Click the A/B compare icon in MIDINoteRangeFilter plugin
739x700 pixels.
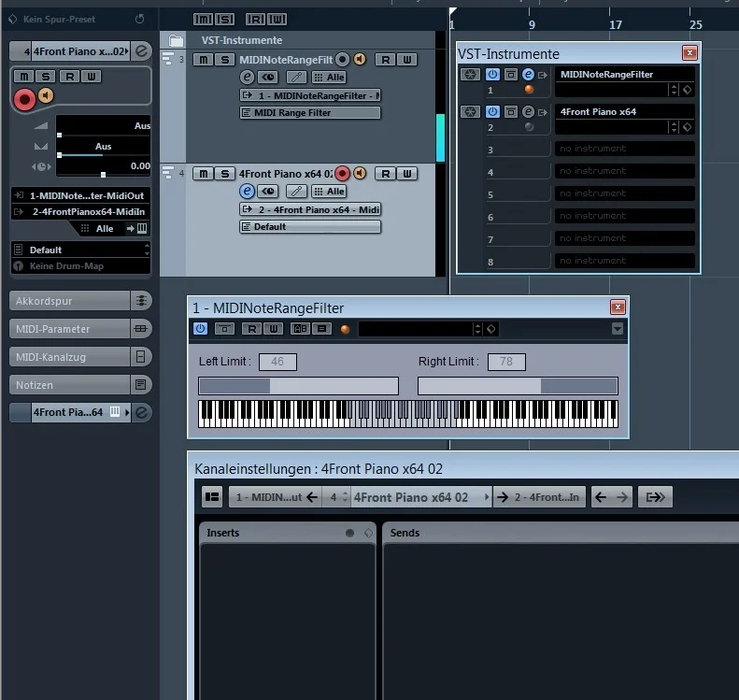pyautogui.click(x=300, y=329)
